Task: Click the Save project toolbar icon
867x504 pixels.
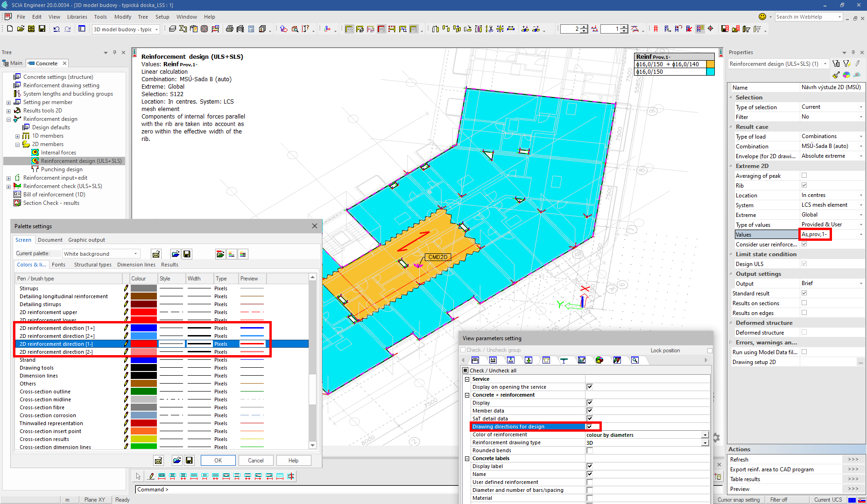Action: tap(42, 29)
